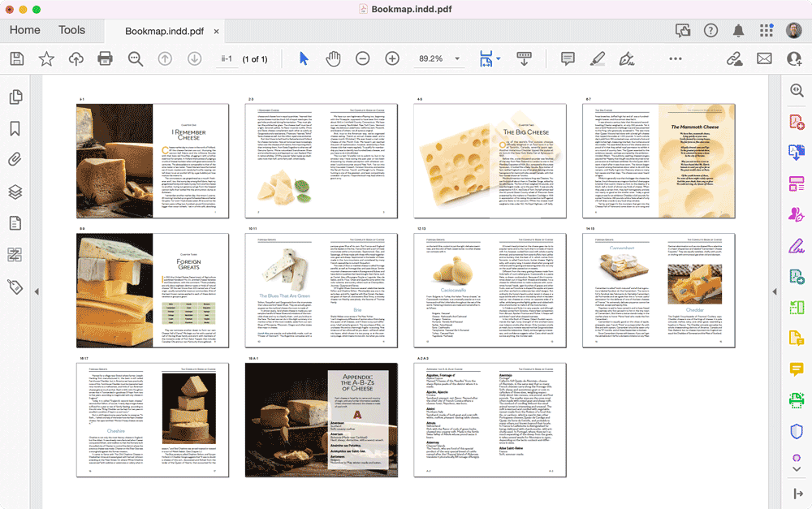
Task: Activate the hand pan tool
Action: pyautogui.click(x=333, y=58)
